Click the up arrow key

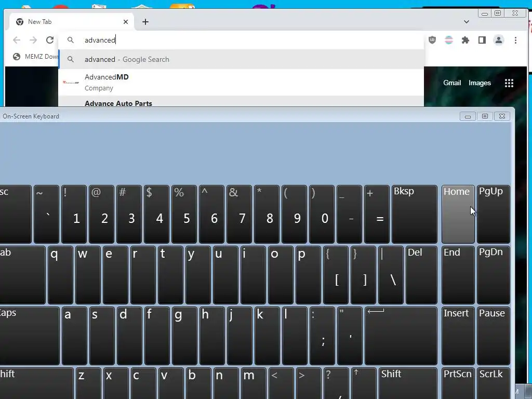364,383
